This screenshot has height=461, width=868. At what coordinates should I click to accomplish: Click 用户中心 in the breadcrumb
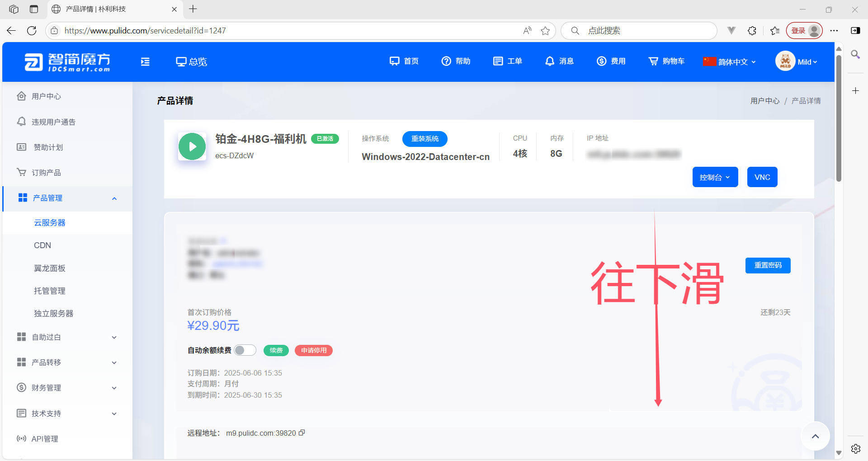pyautogui.click(x=765, y=101)
